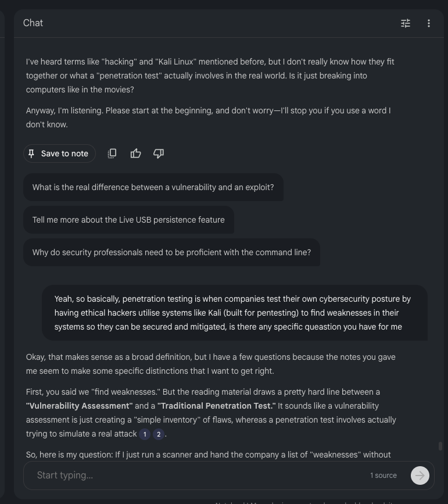Click the Save to note label

(64, 153)
